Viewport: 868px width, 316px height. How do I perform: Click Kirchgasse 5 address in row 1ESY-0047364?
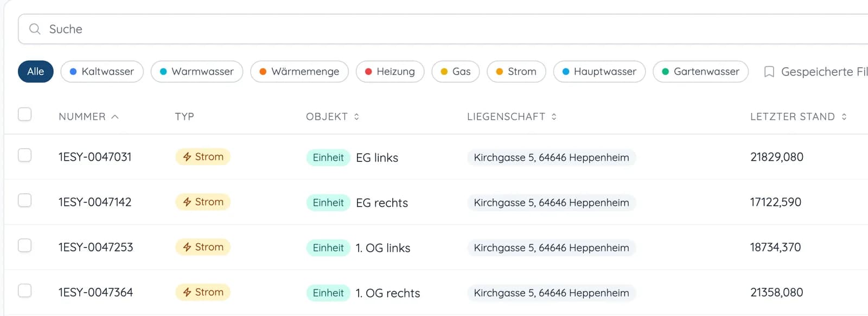[x=552, y=293]
